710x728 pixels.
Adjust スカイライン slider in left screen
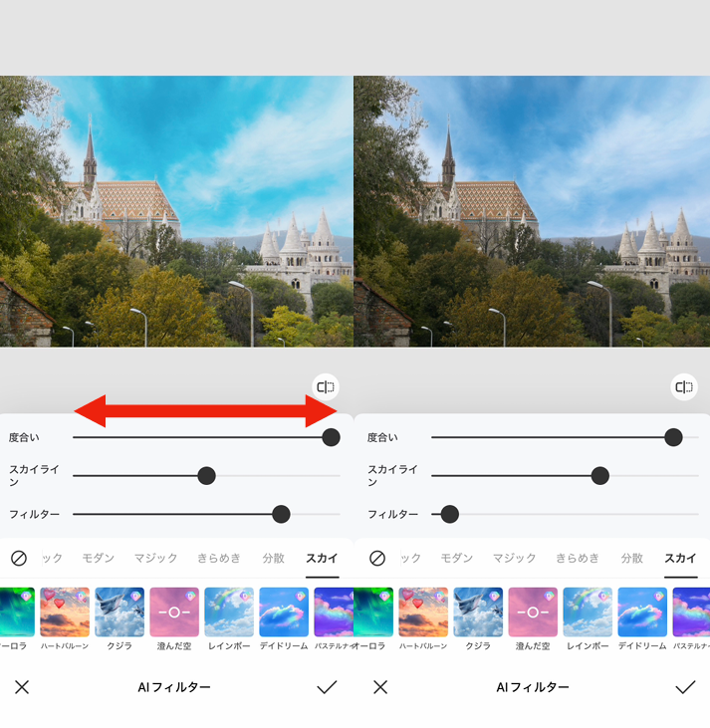pos(207,476)
